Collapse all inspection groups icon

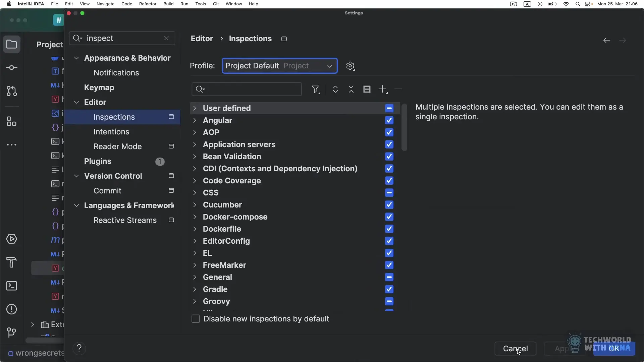point(351,89)
